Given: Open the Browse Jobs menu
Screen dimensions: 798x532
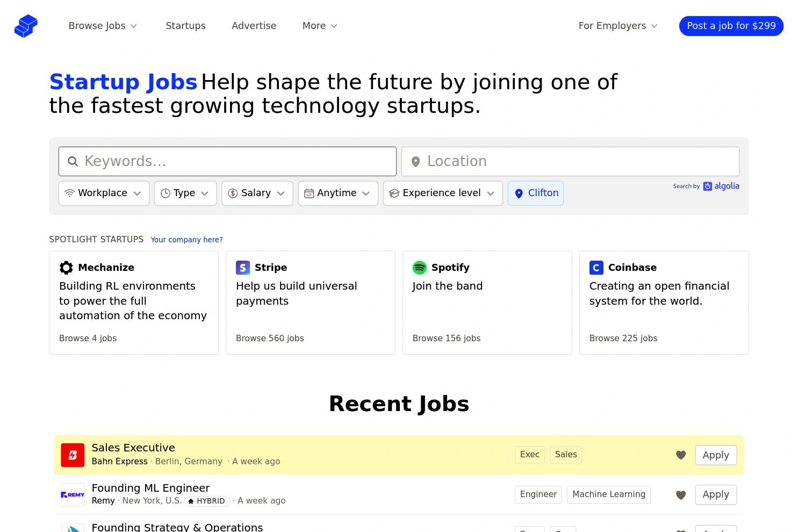Looking at the screenshot, I should tap(103, 26).
